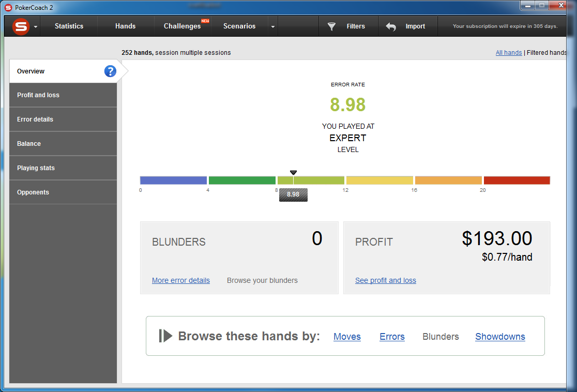Click the yellow error scale segment
577x392 pixels.
click(x=380, y=180)
